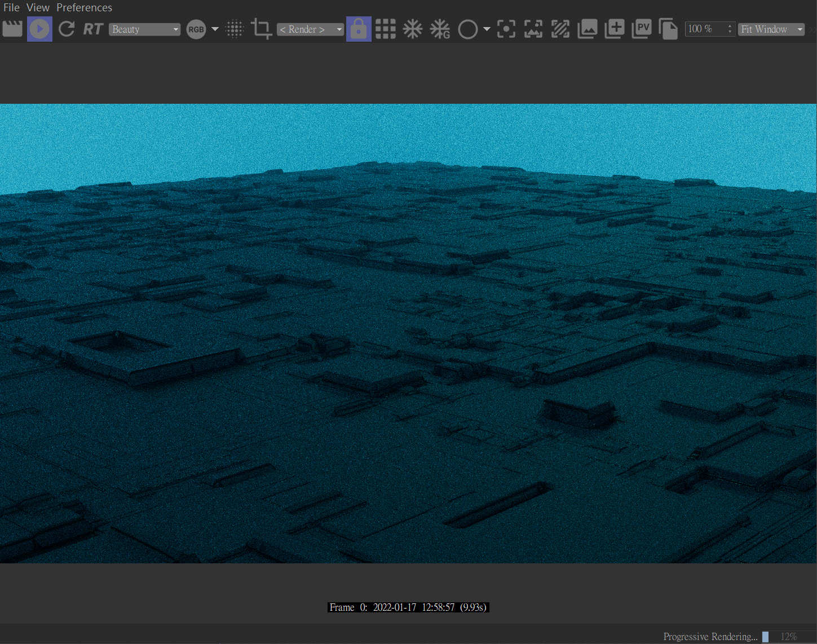Click the add snapshot plus icon

(x=614, y=29)
